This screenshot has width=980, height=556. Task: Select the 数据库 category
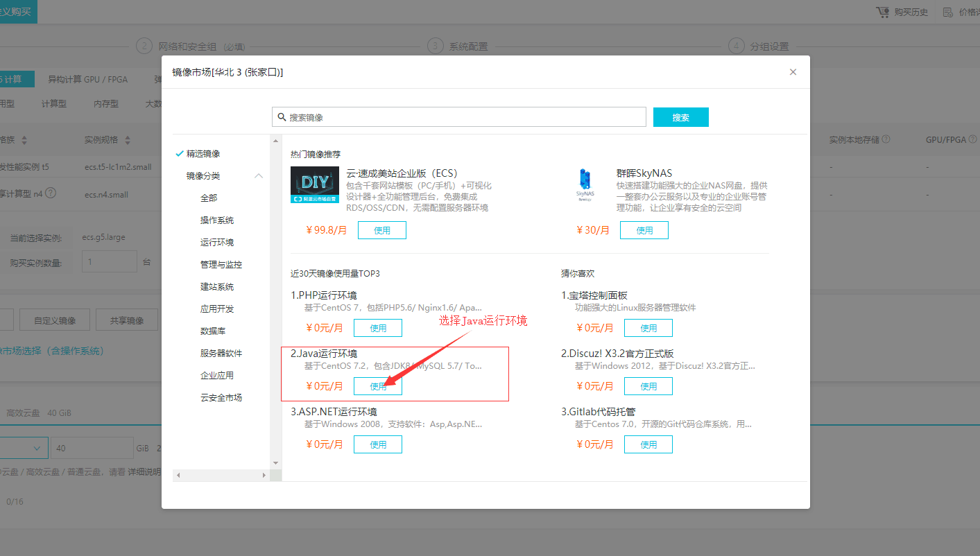point(213,331)
